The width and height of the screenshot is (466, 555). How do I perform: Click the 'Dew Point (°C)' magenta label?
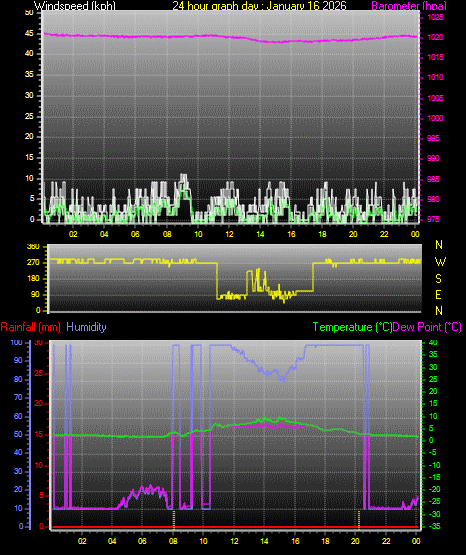coord(427,327)
